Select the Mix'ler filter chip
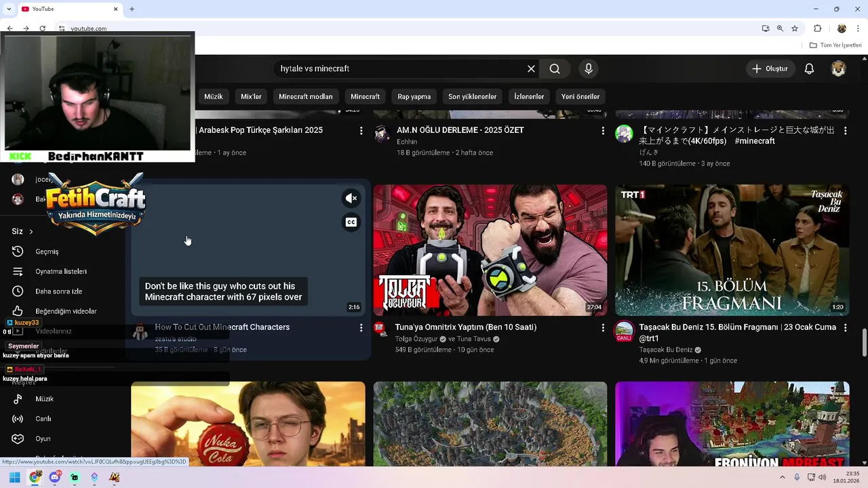This screenshot has width=868, height=488. 251,96
